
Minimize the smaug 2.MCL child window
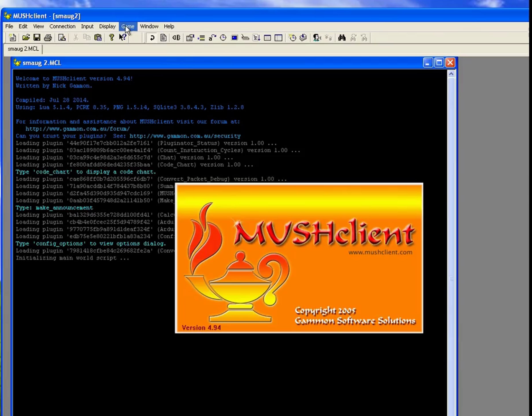click(428, 63)
